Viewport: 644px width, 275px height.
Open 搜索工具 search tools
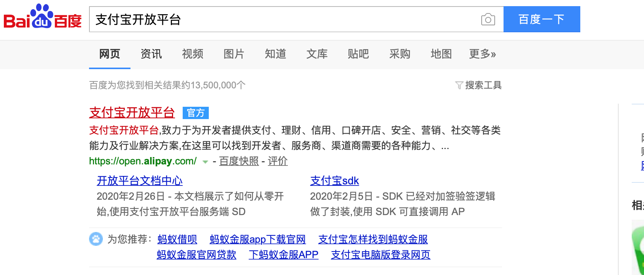[x=483, y=85]
